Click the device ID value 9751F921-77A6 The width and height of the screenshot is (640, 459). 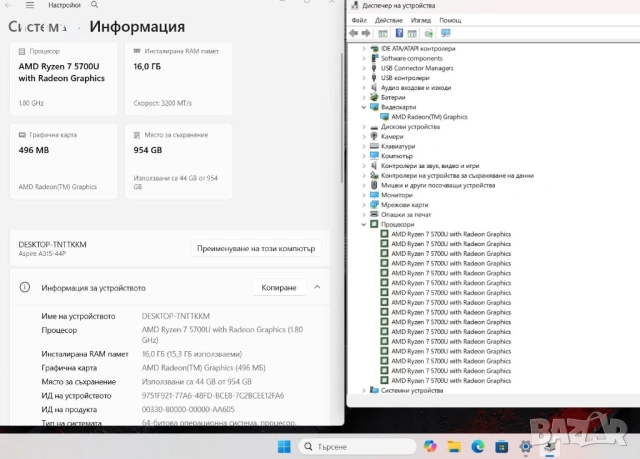213,395
